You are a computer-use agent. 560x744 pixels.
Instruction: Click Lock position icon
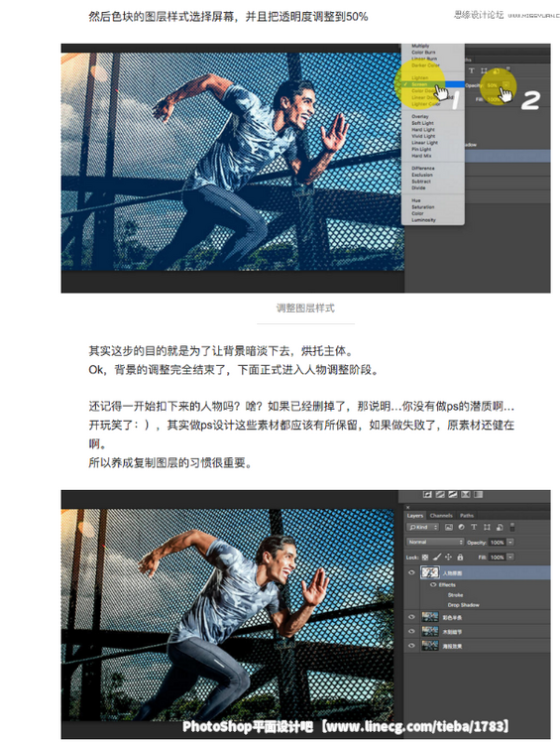[x=448, y=558]
